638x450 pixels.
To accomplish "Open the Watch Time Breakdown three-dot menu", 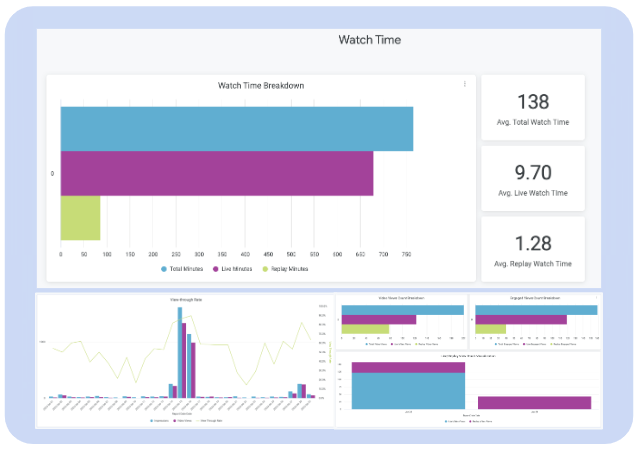I will click(465, 85).
